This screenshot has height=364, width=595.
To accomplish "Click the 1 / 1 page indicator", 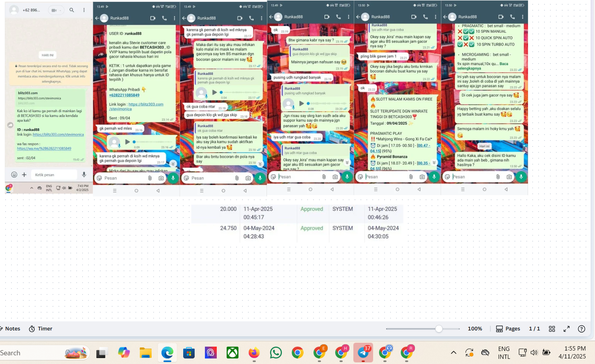I will click(534, 328).
